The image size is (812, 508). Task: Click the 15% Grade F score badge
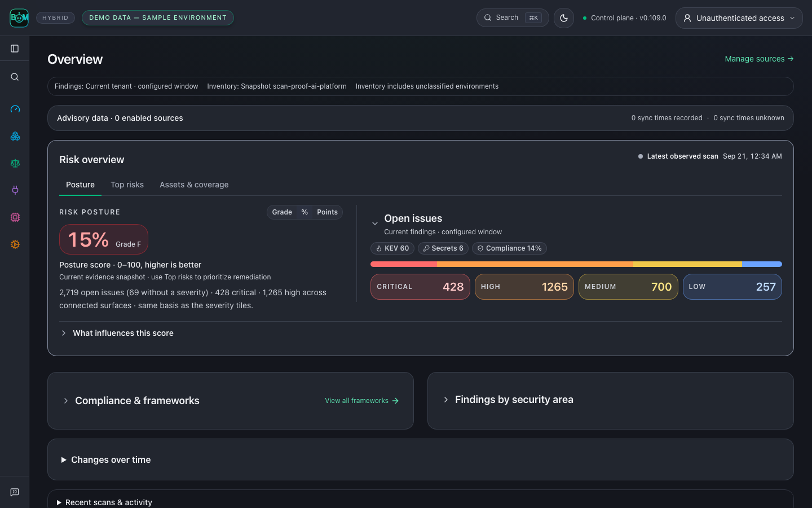click(104, 239)
